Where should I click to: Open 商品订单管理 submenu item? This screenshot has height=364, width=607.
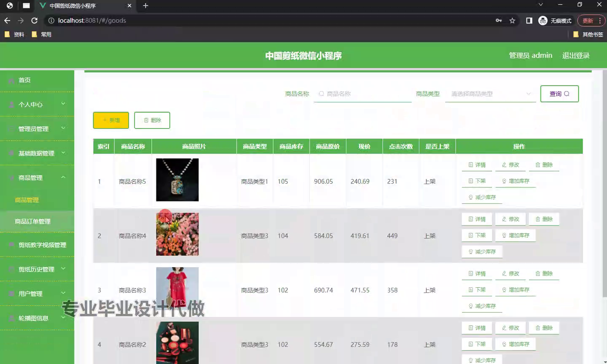pos(37,221)
